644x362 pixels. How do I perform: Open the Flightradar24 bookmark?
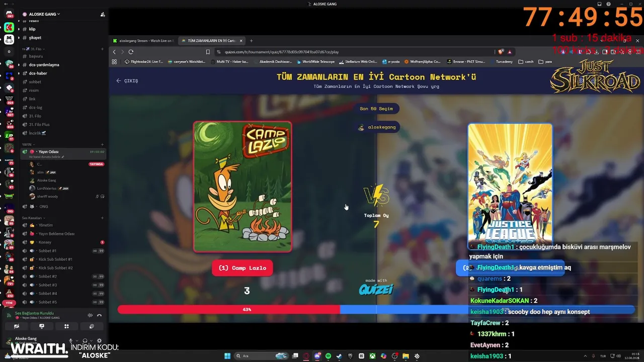(144, 62)
